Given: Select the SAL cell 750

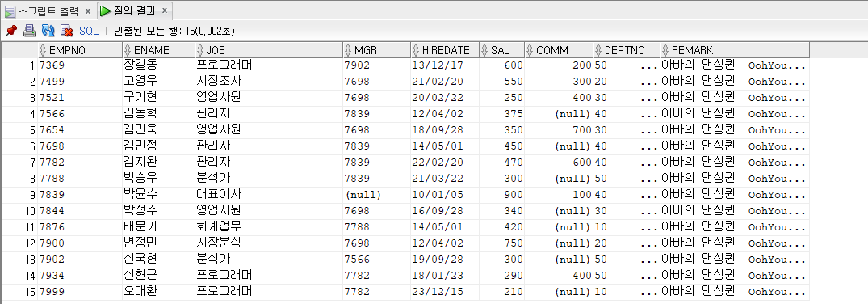Looking at the screenshot, I should click(501, 243).
